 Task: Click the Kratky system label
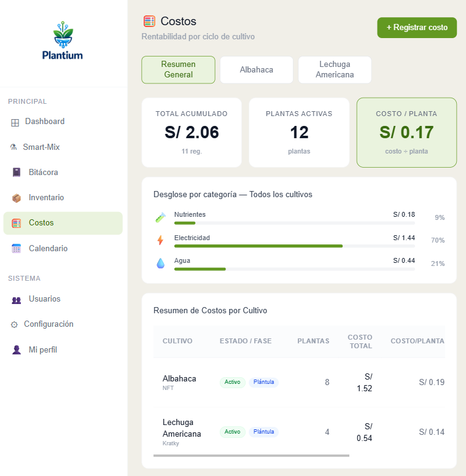click(171, 443)
